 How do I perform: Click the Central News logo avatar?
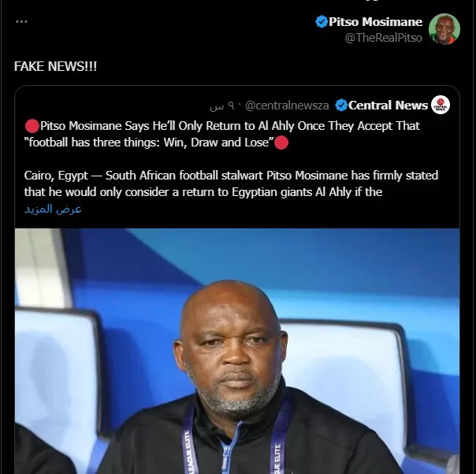pyautogui.click(x=441, y=105)
